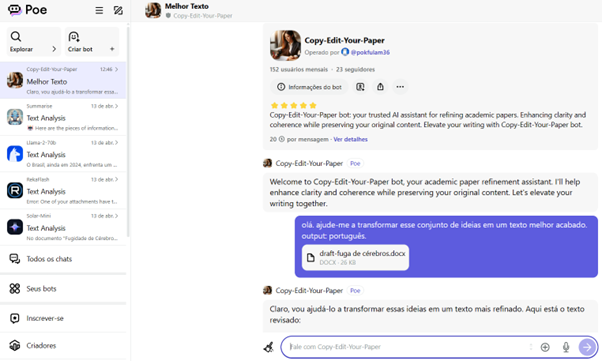This screenshot has width=602, height=361.
Task: Click the Criadores icon
Action: [x=15, y=345]
